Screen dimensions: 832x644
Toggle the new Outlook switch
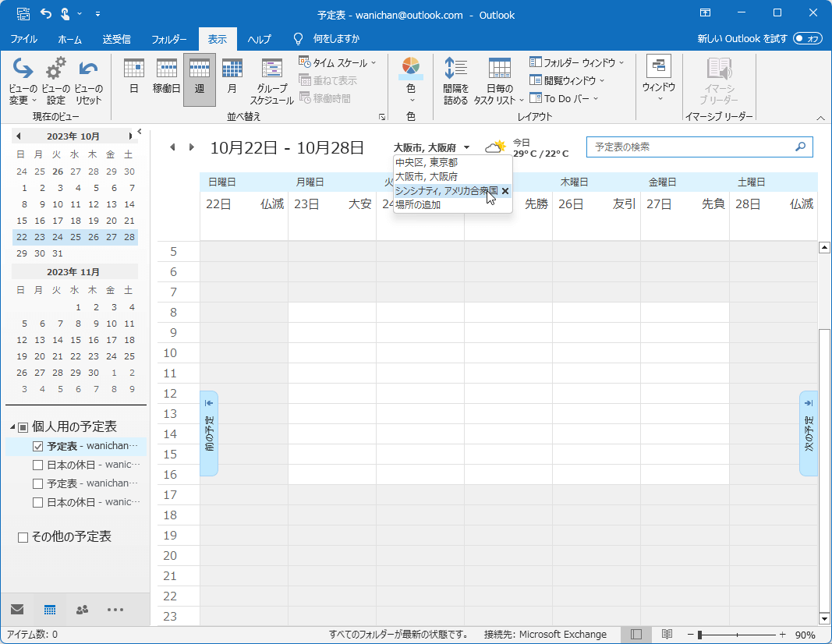tap(808, 38)
